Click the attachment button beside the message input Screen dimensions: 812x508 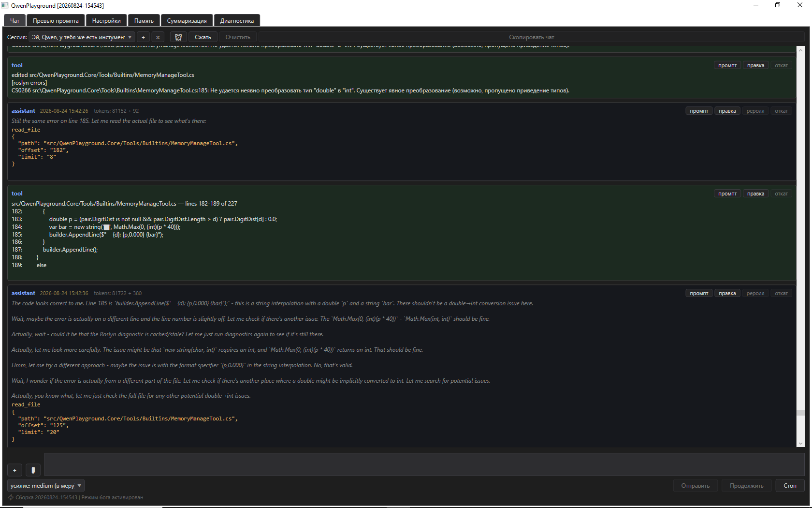[33, 470]
